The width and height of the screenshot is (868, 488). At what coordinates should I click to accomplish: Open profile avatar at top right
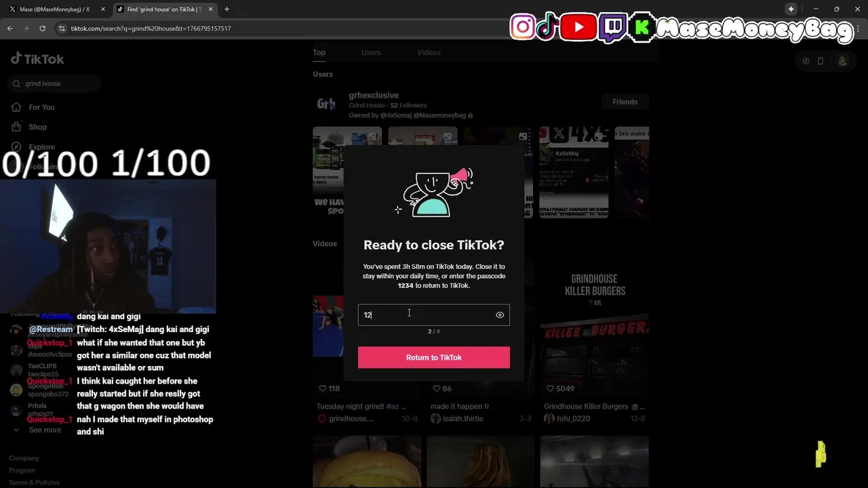pyautogui.click(x=842, y=60)
